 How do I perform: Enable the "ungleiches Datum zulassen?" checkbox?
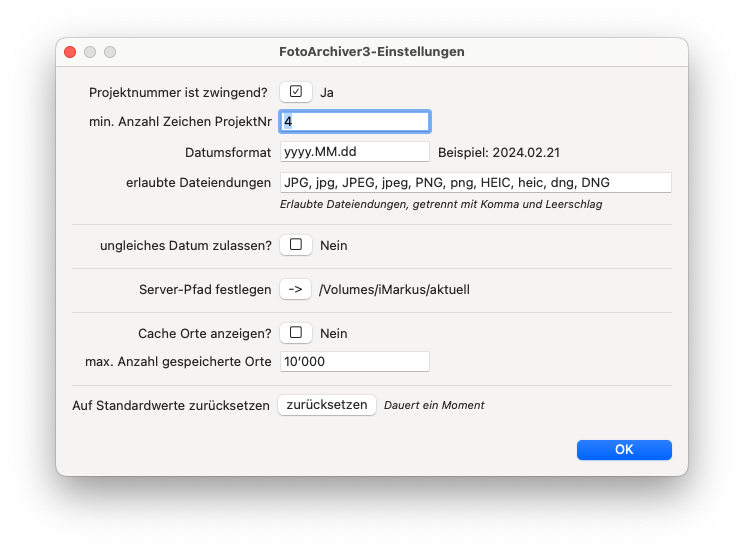pos(295,244)
